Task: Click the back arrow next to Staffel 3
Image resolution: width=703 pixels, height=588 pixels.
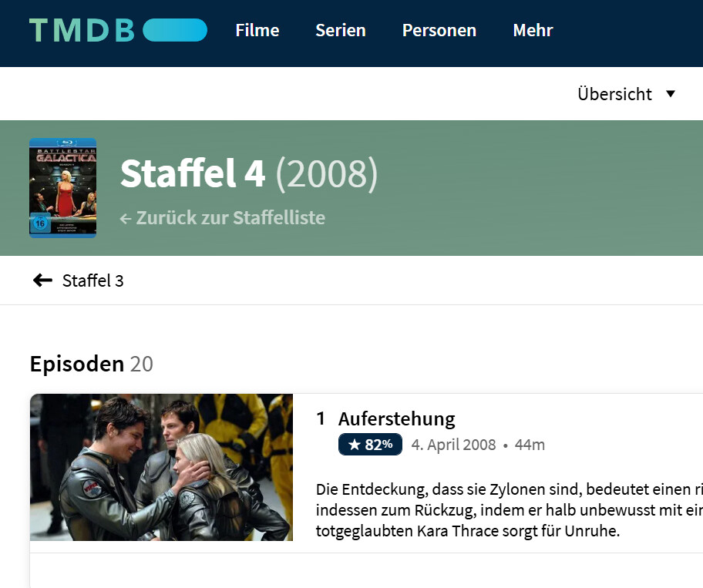Action: pyautogui.click(x=42, y=280)
